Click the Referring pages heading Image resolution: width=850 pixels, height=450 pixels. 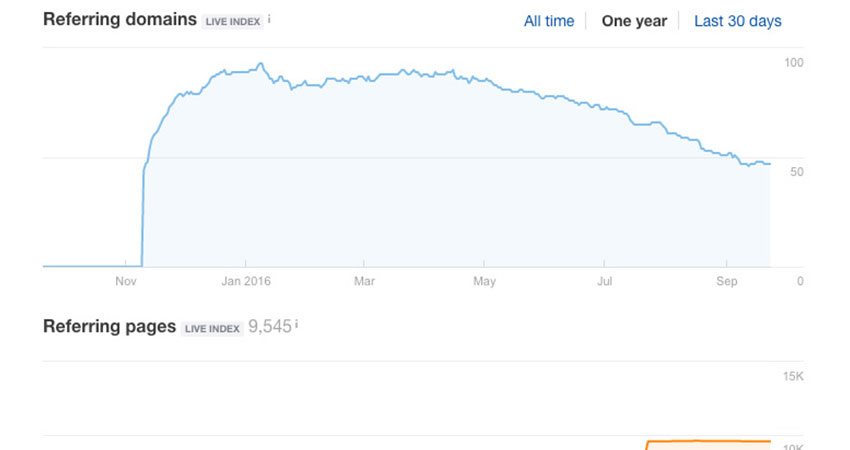click(x=110, y=327)
